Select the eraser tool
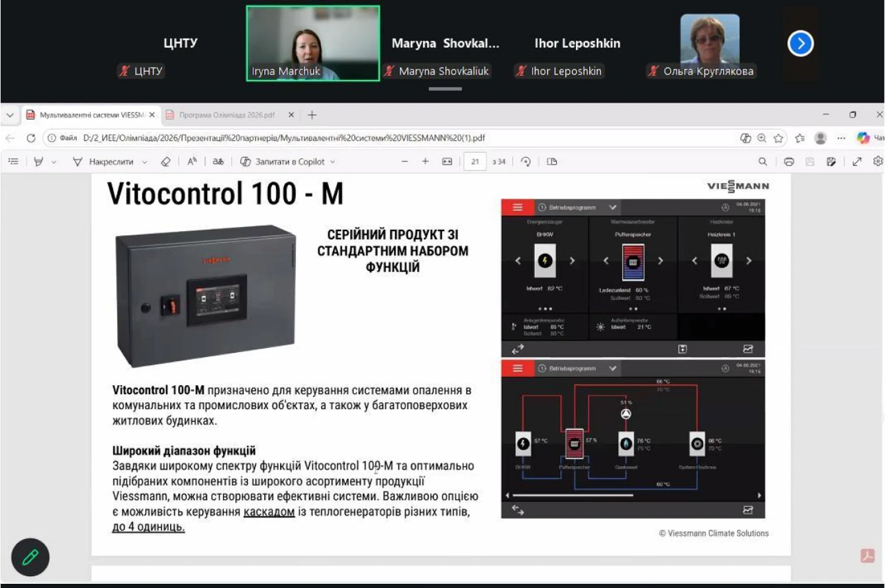This screenshot has height=588, width=885. (166, 162)
